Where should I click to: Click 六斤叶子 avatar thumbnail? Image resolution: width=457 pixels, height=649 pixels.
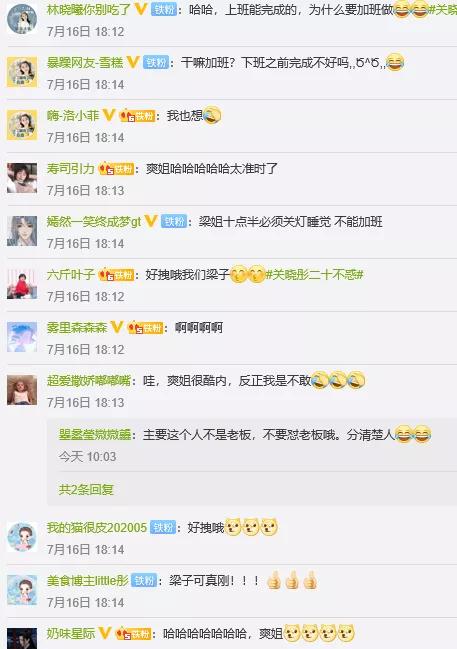[22, 284]
